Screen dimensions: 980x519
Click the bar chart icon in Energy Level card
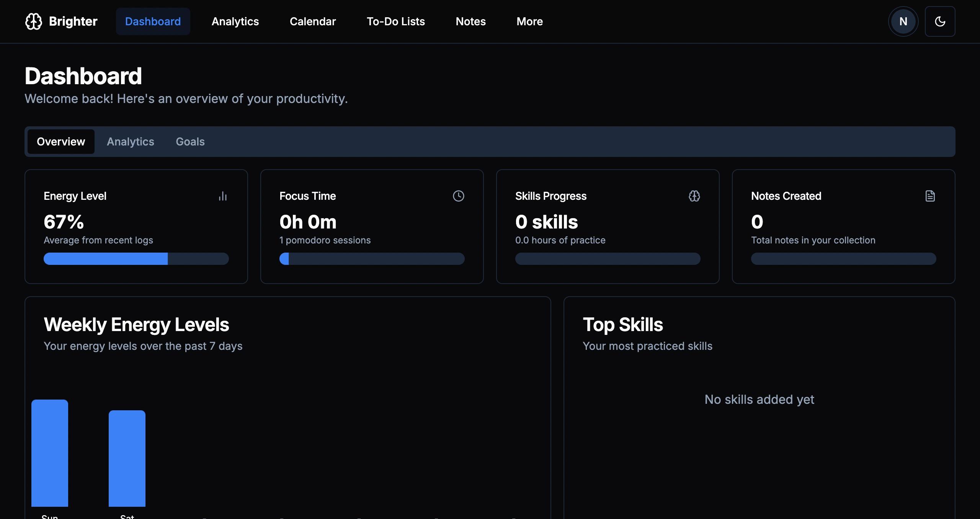(223, 196)
